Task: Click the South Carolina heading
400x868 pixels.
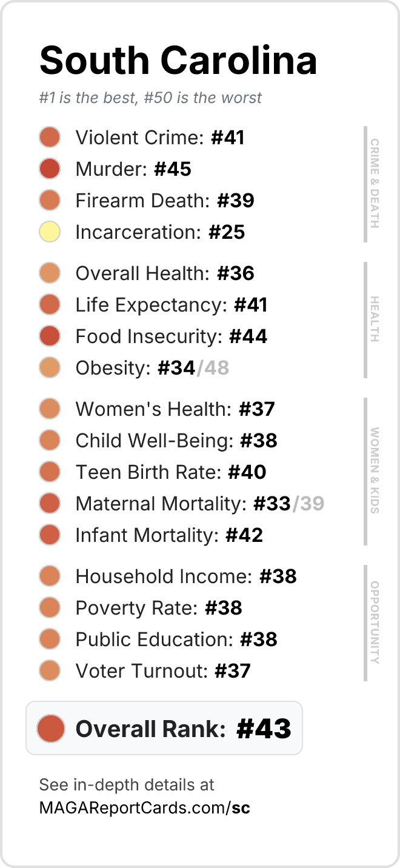Action: (x=178, y=60)
